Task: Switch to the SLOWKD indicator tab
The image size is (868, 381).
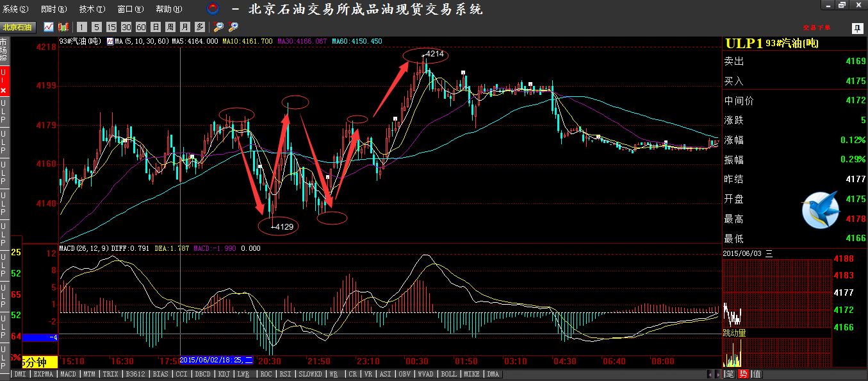Action: pos(310,374)
